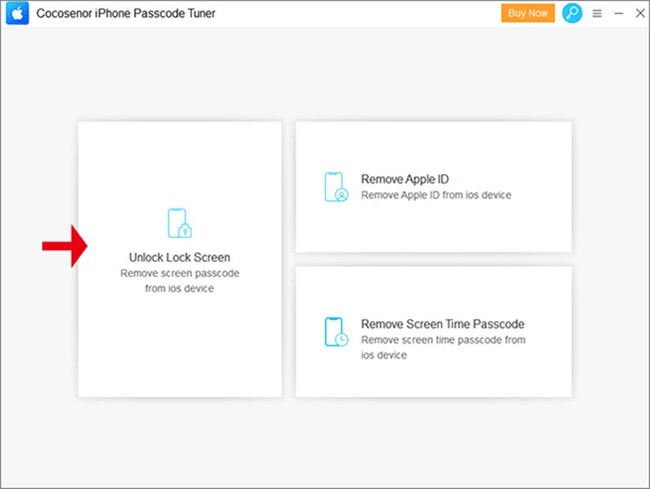This screenshot has height=489, width=650.
Task: Click the Cocosenor Apple logo icon
Action: (17, 13)
